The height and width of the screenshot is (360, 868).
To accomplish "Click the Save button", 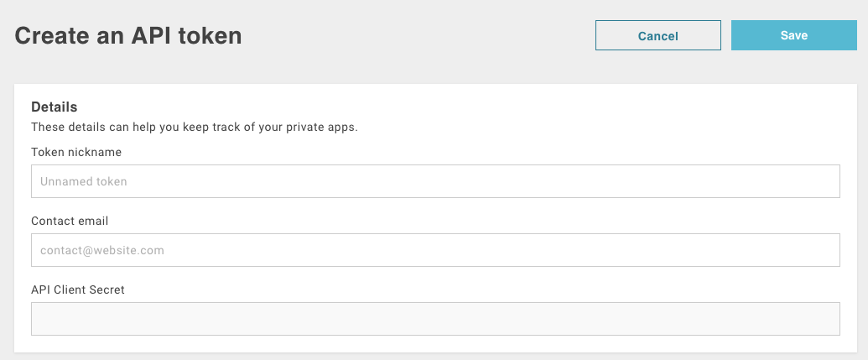I will [793, 35].
